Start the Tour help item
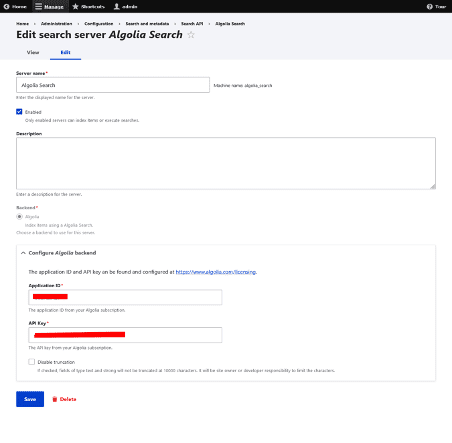This screenshot has height=443, width=452. coord(436,6)
